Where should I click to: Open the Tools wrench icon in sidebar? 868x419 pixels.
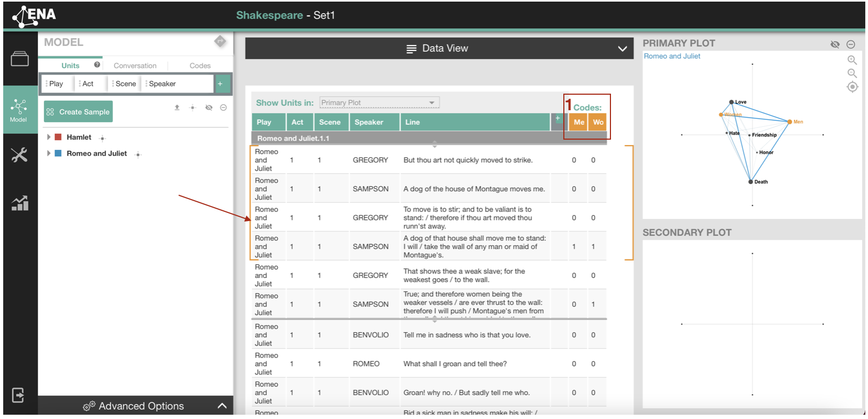point(19,155)
